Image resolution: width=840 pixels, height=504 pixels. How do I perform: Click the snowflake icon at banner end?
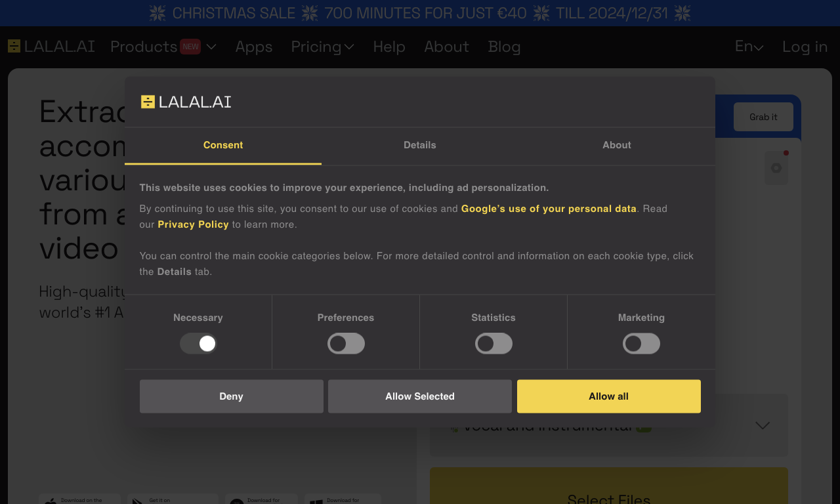(x=682, y=13)
